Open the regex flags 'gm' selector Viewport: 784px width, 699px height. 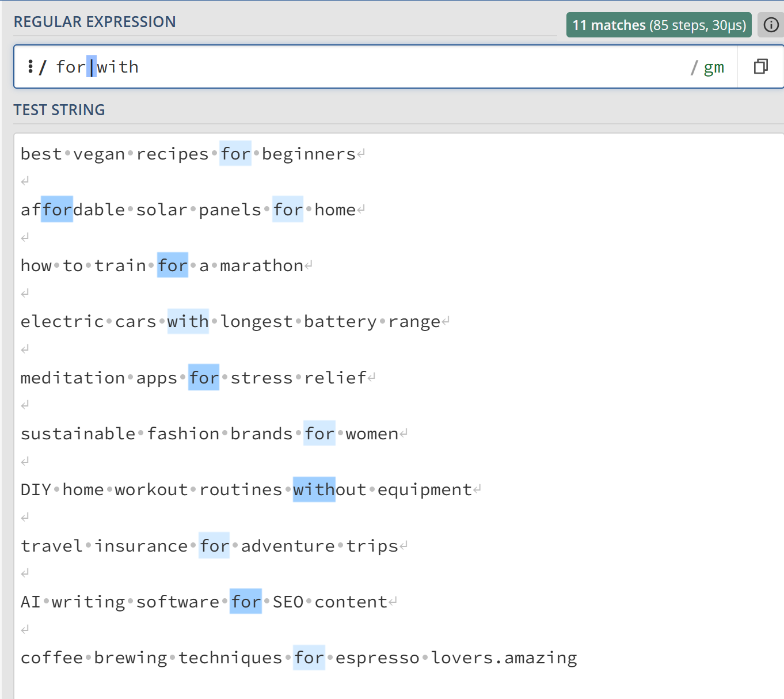[713, 67]
